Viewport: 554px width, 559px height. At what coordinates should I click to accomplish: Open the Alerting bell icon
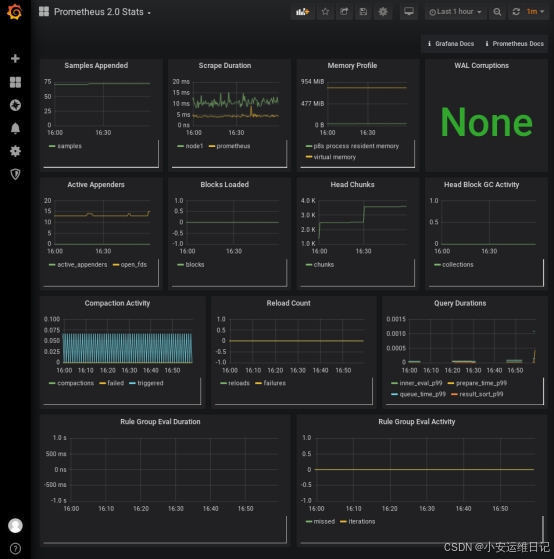click(15, 128)
